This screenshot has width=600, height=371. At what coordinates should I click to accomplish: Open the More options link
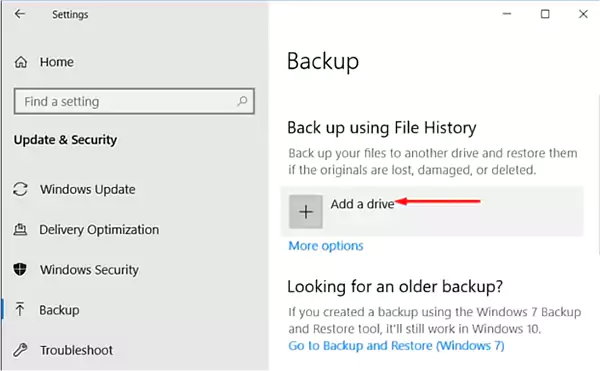(326, 246)
